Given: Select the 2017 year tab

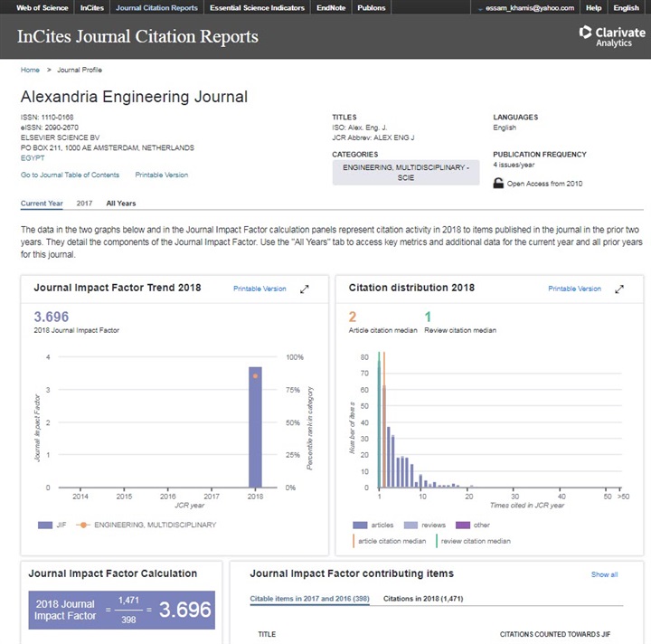Looking at the screenshot, I should tap(84, 204).
